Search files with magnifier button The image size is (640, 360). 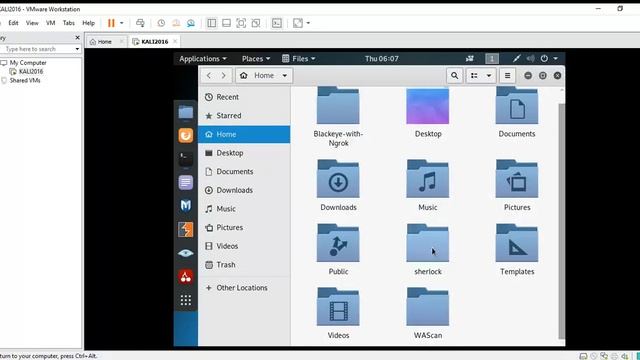tap(454, 76)
